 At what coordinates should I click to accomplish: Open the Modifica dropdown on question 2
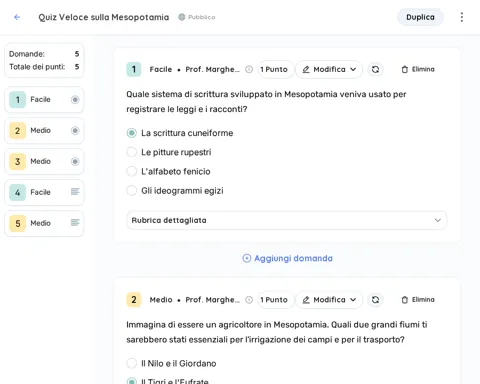(x=329, y=300)
